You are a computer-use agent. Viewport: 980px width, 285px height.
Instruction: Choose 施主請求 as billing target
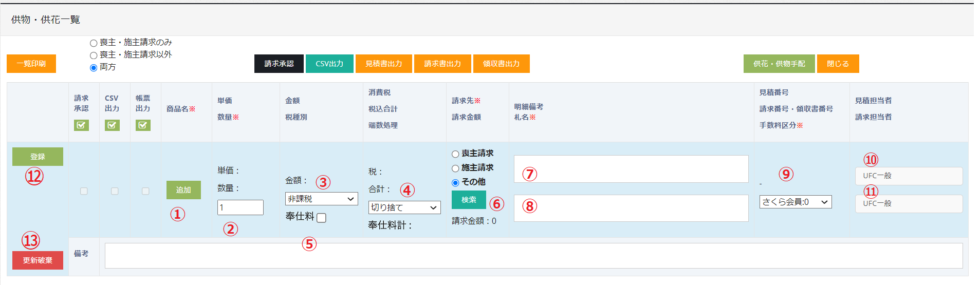point(455,168)
